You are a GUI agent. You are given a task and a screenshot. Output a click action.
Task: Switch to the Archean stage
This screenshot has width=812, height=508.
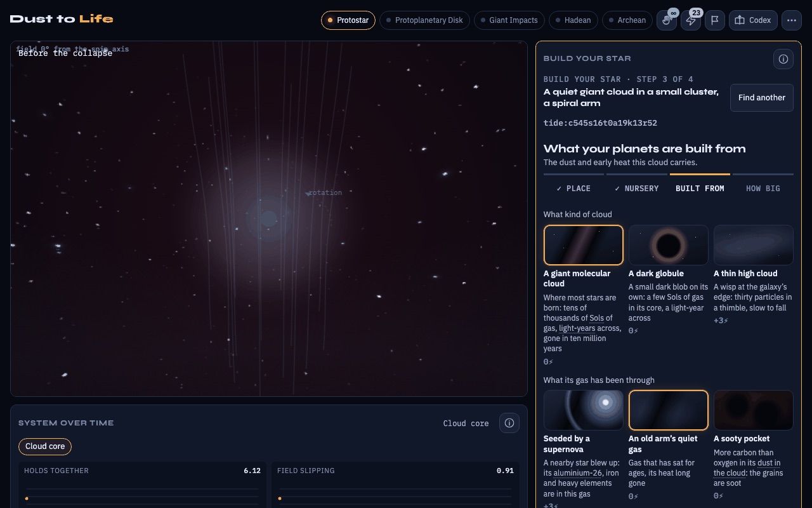click(x=627, y=20)
